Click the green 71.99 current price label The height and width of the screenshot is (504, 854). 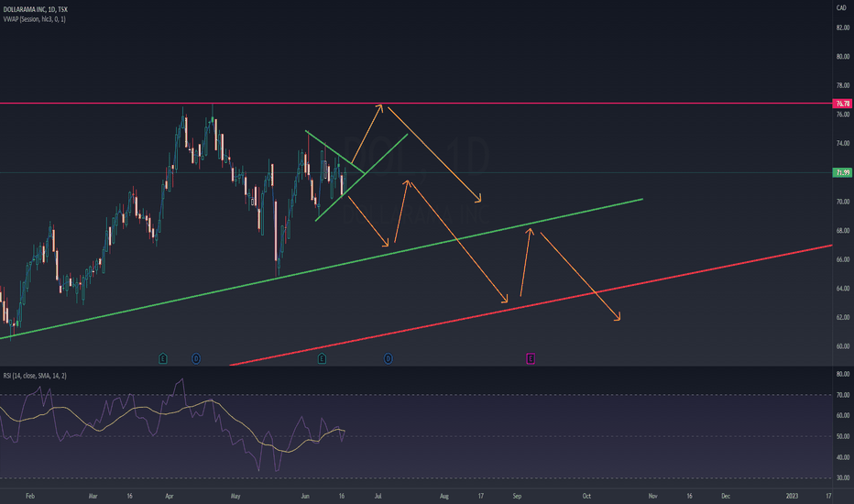(x=843, y=172)
